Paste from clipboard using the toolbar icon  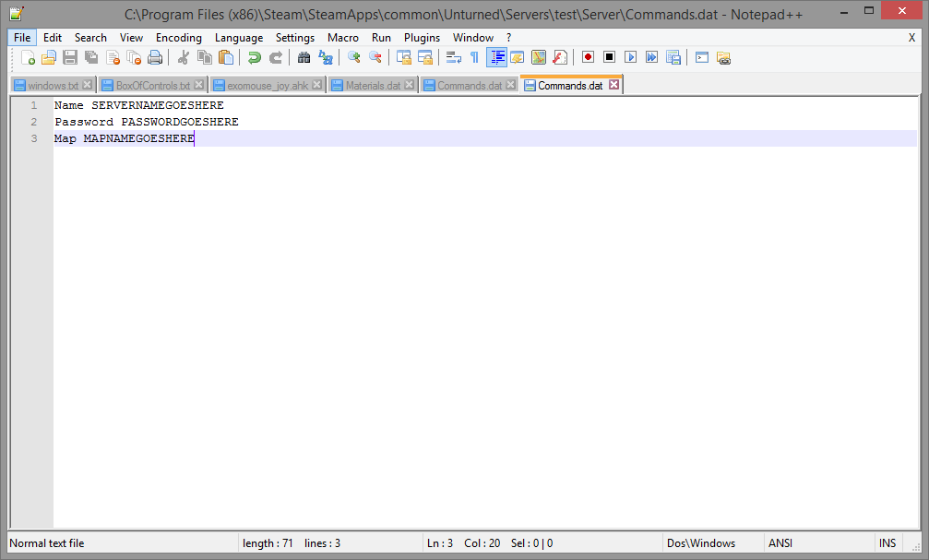point(226,57)
